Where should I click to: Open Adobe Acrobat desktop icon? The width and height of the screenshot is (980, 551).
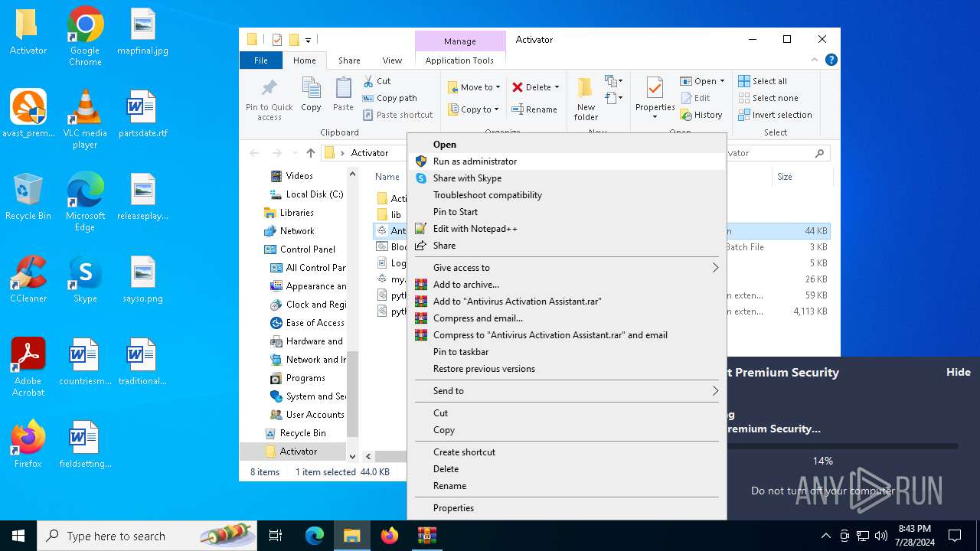coord(28,367)
